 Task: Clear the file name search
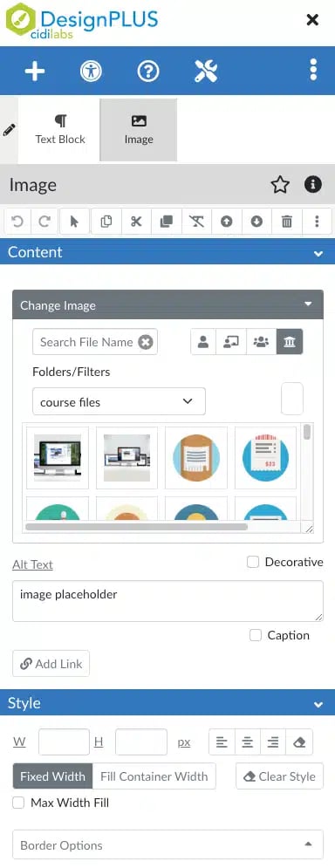point(145,343)
